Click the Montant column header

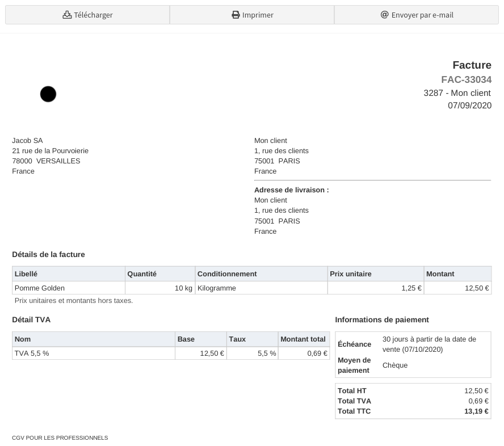440,274
